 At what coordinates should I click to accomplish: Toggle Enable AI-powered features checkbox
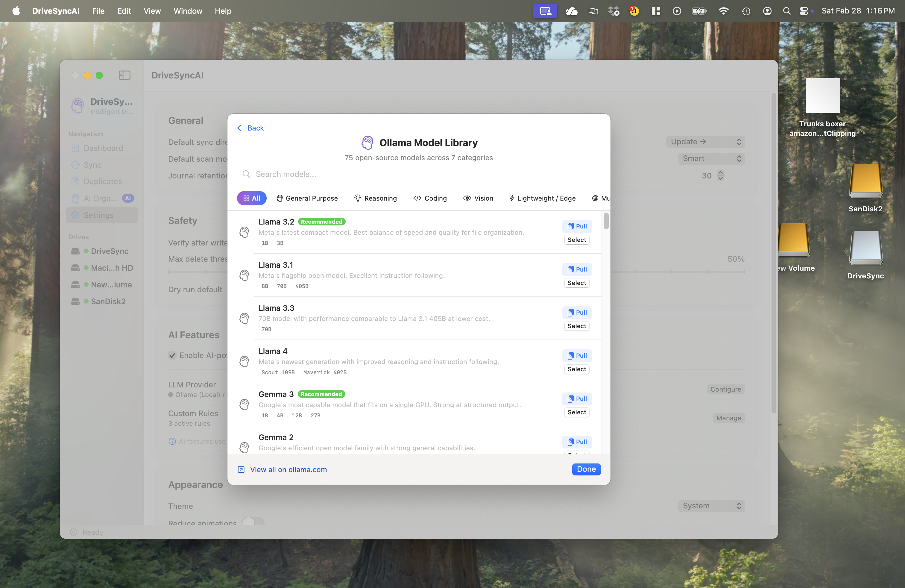[x=172, y=355]
